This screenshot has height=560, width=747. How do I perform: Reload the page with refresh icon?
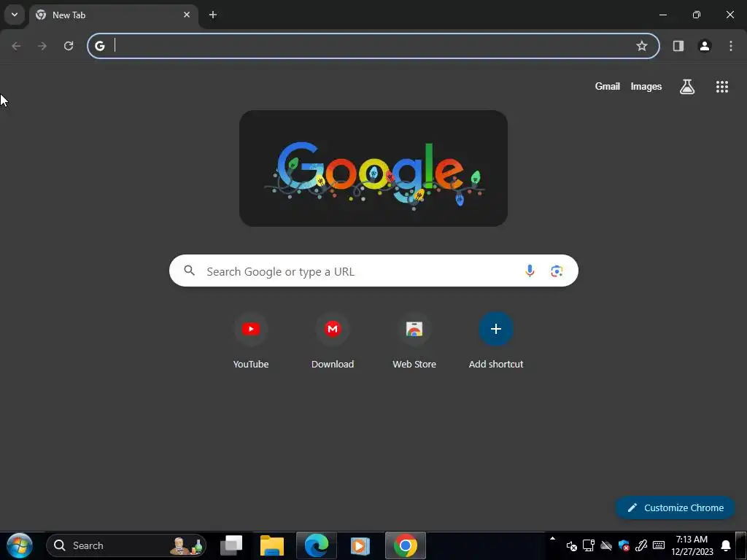[x=69, y=46]
